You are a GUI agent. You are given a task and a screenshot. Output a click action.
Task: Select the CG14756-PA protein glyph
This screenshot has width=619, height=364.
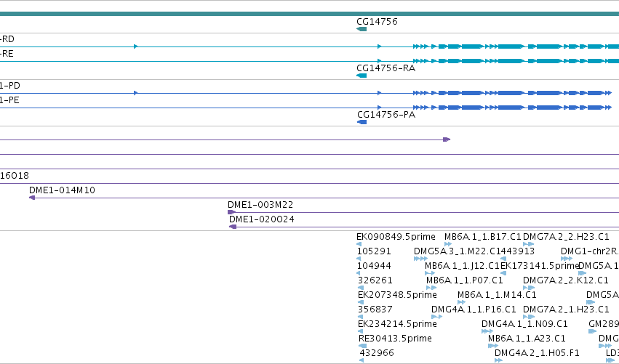click(362, 122)
